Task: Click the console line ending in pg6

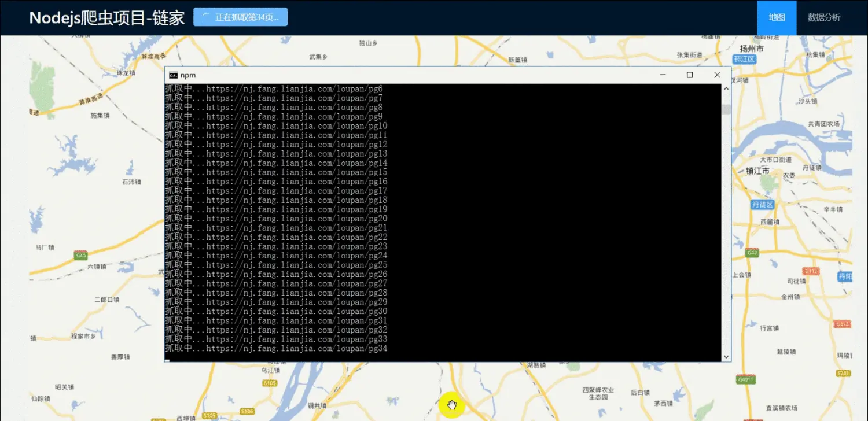Action: (x=274, y=89)
